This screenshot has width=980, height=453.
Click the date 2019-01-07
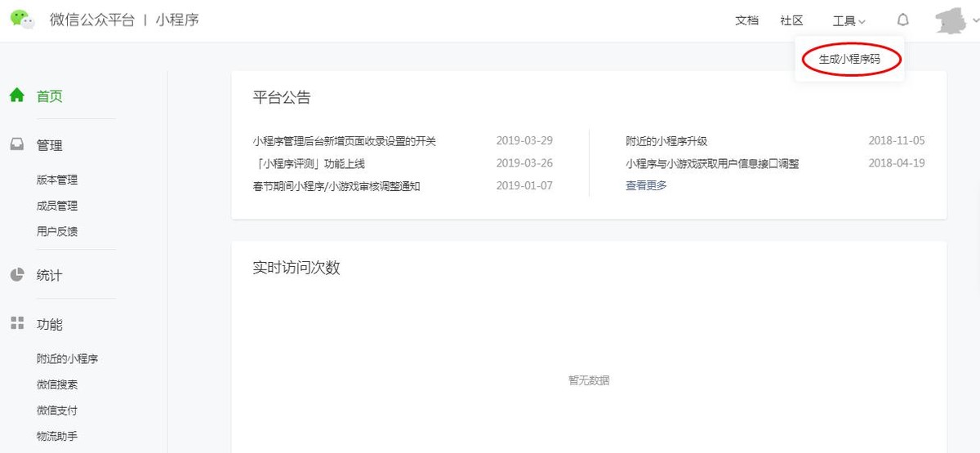click(524, 185)
